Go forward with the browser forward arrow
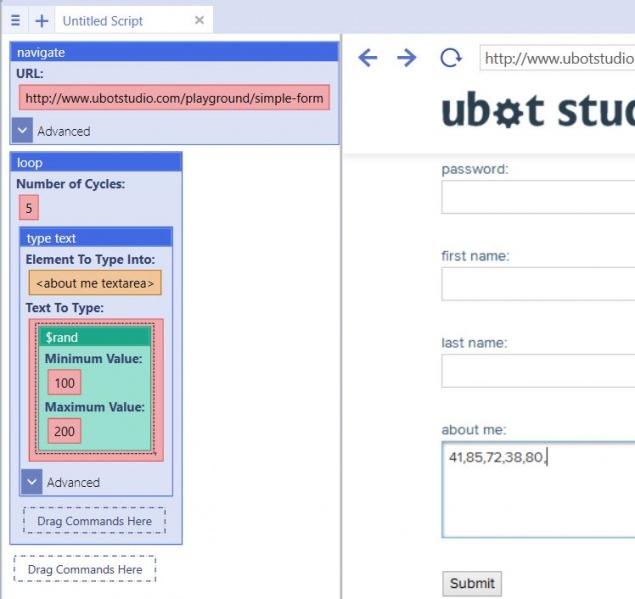This screenshot has width=635, height=599. (x=407, y=58)
